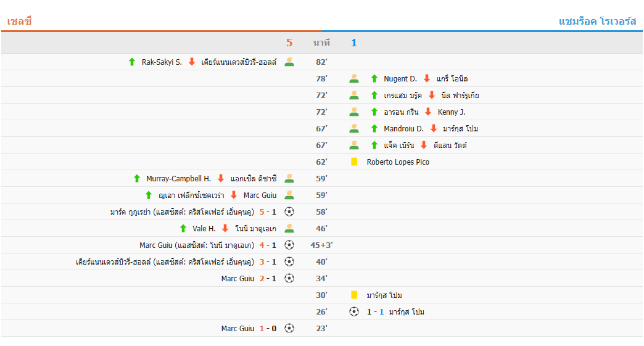The image size is (644, 346).
Task: Select player Roberto Lopes Pico
Action: [x=398, y=162]
